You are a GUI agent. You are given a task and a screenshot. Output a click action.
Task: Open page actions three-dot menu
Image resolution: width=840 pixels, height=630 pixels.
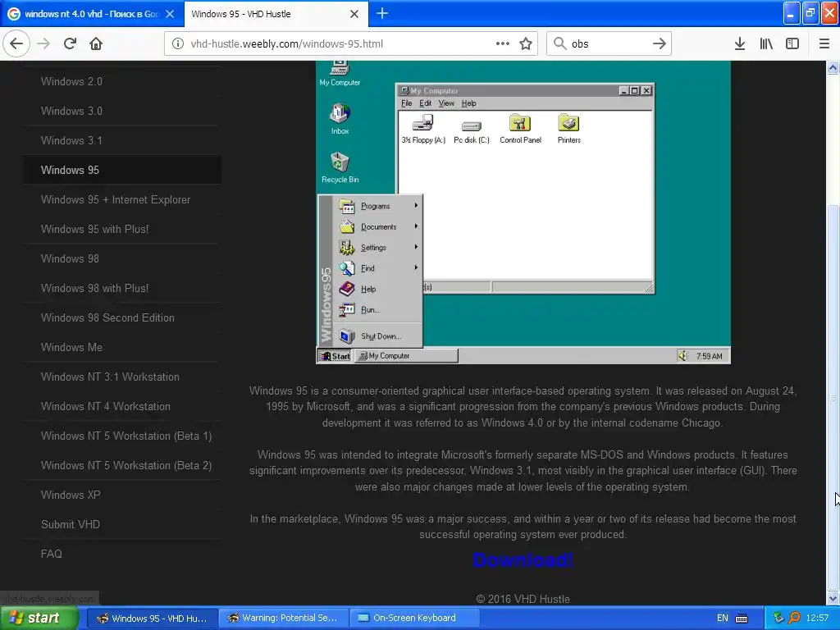click(x=503, y=43)
